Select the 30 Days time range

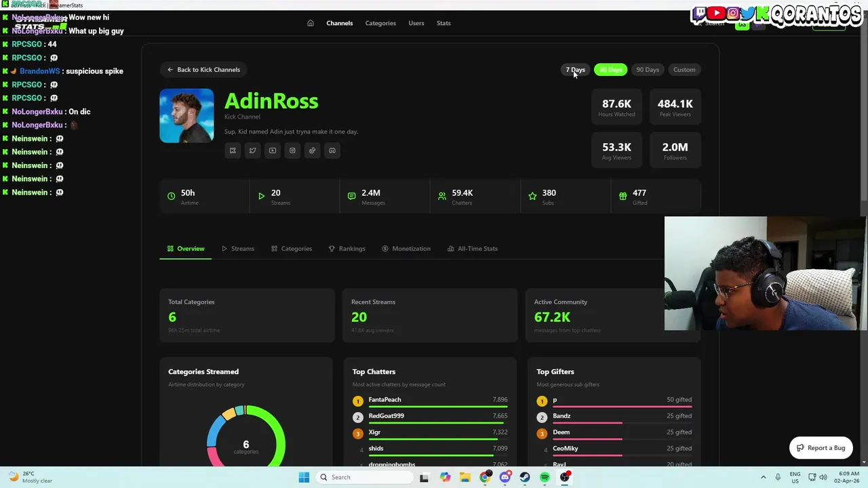click(x=611, y=70)
